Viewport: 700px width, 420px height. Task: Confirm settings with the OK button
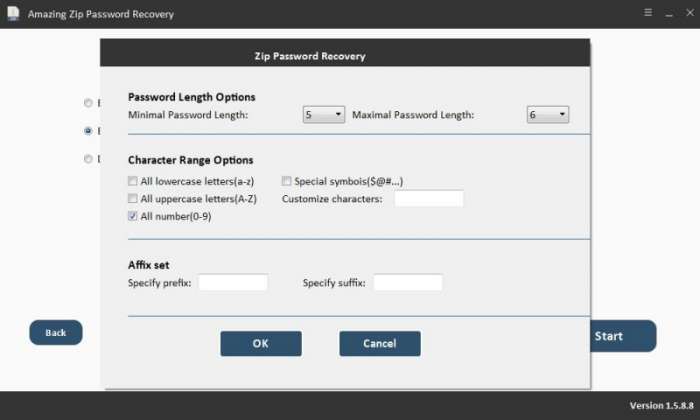(x=261, y=343)
